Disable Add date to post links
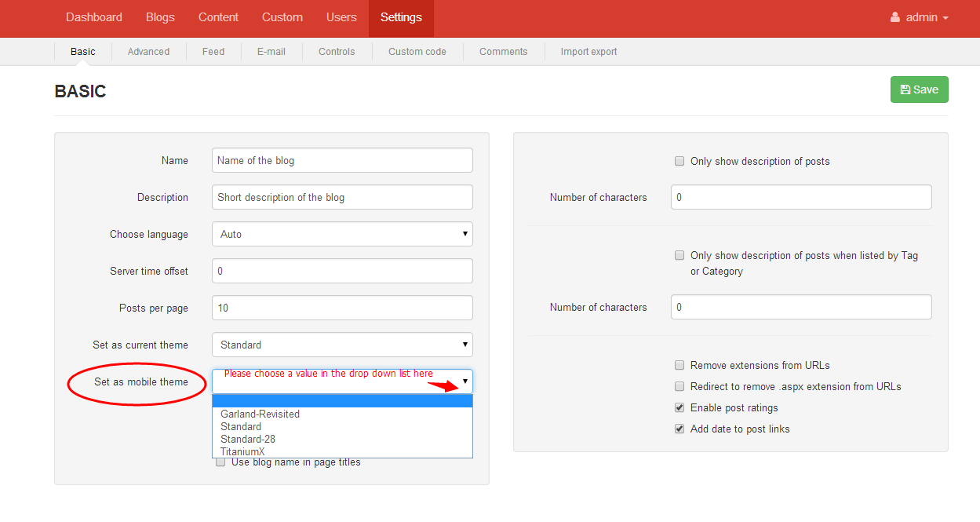The height and width of the screenshot is (522, 980). pos(679,429)
